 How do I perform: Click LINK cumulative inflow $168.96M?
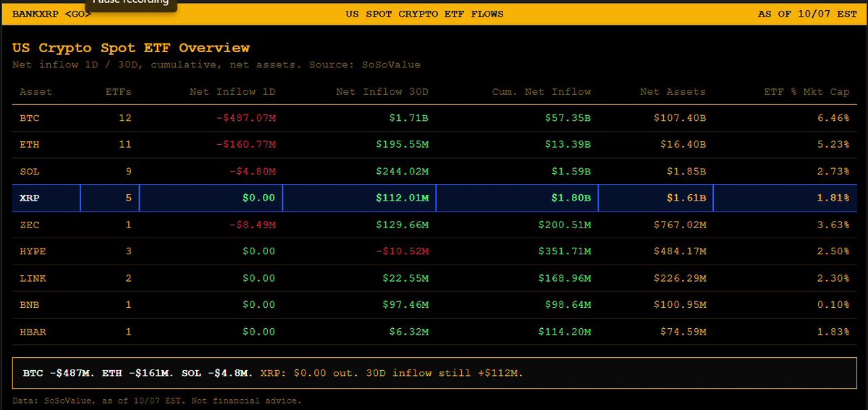(x=565, y=277)
